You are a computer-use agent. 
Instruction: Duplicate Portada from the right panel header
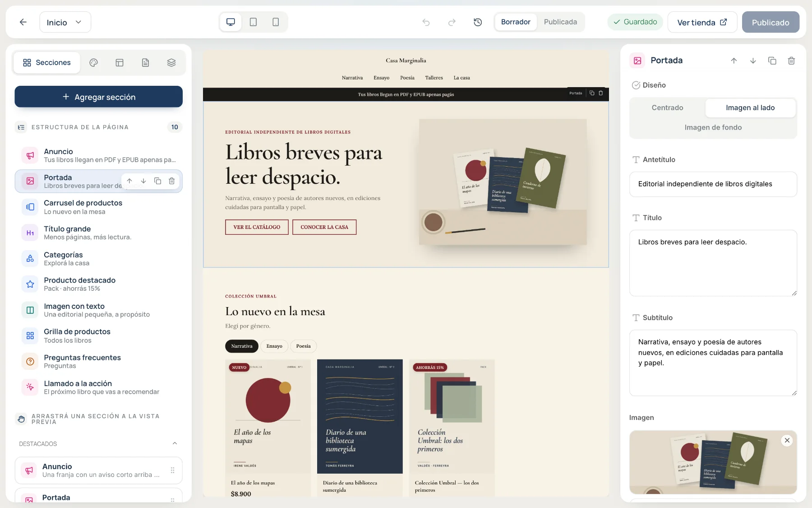[772, 61]
